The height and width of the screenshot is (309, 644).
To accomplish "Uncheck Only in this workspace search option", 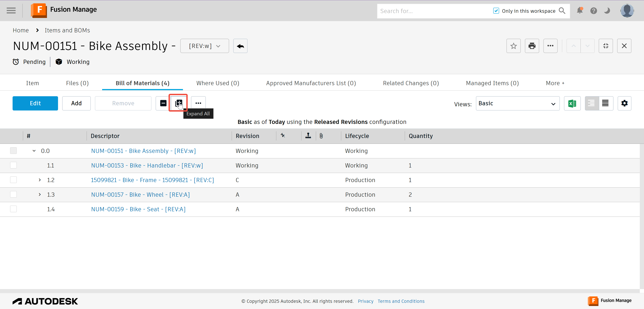I will pos(496,11).
